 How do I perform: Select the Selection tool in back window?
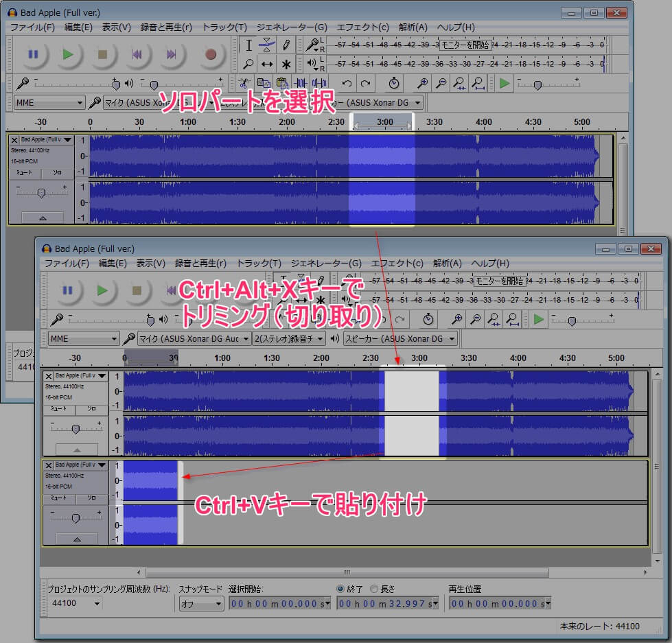248,45
